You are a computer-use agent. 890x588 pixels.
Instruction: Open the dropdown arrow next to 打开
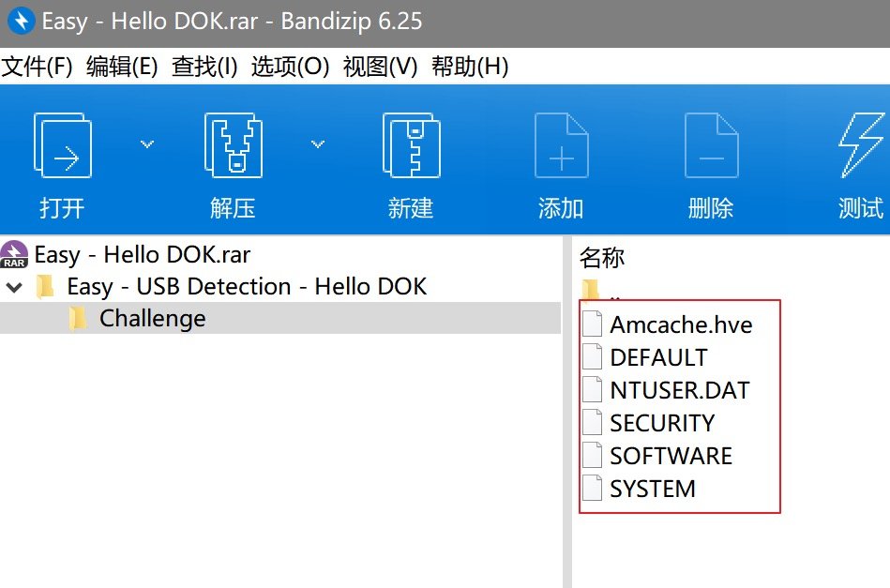tap(146, 143)
